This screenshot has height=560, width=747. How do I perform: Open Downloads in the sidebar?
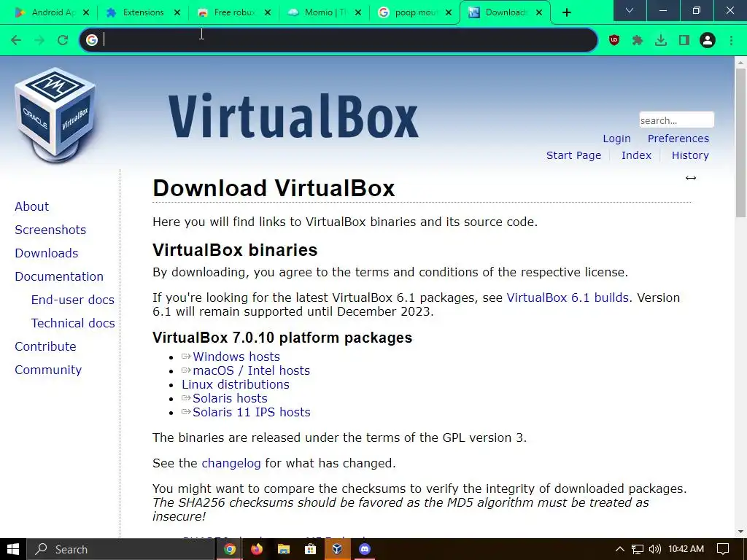tap(47, 253)
